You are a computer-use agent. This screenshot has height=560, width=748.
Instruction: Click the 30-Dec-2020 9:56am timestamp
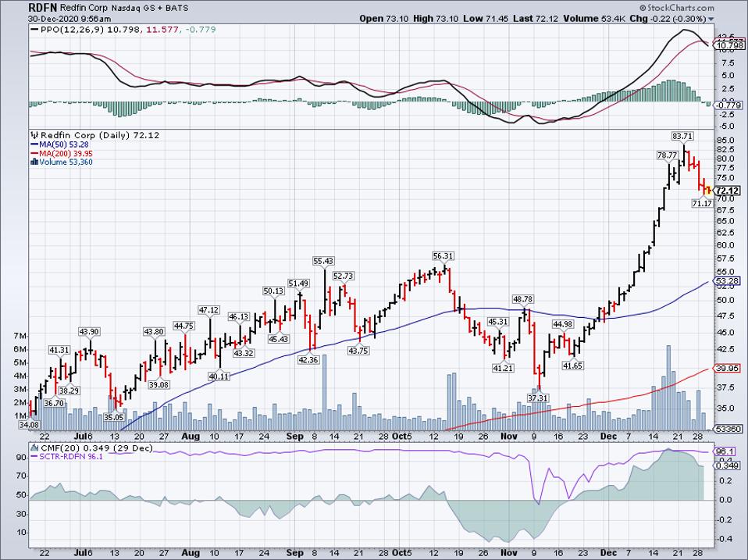tap(69, 19)
